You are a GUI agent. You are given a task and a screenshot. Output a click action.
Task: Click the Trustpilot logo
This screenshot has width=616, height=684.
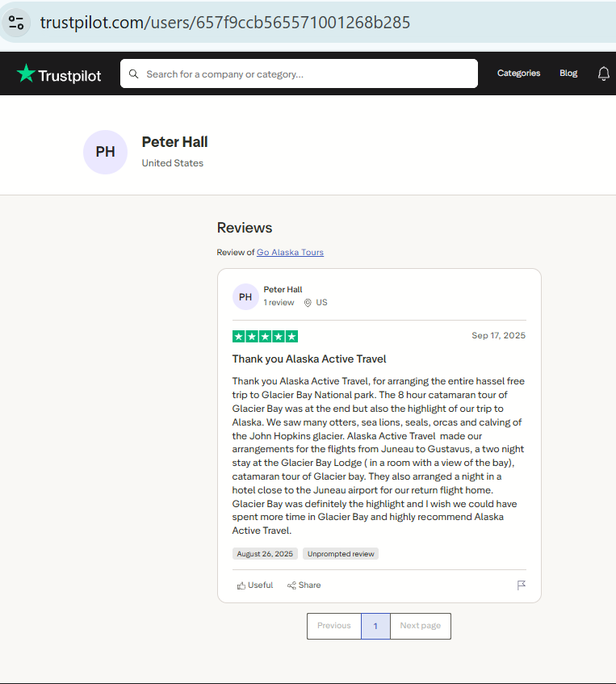[x=59, y=73]
